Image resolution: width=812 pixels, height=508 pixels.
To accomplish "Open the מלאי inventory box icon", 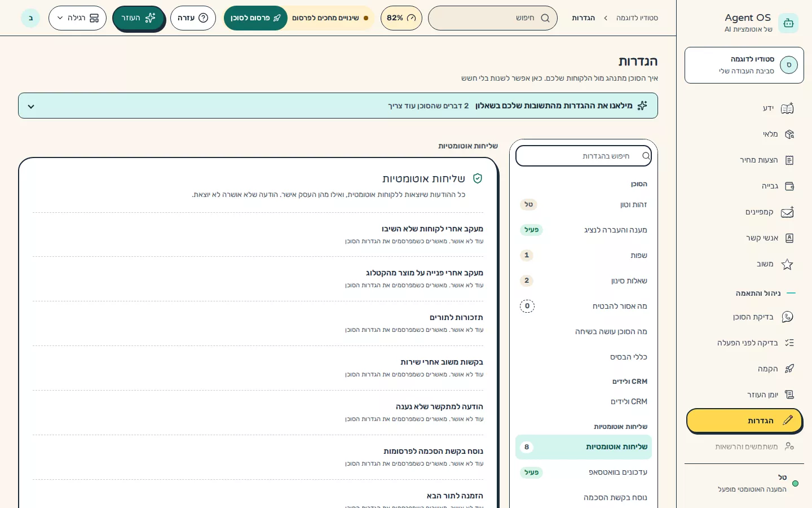I will [789, 134].
